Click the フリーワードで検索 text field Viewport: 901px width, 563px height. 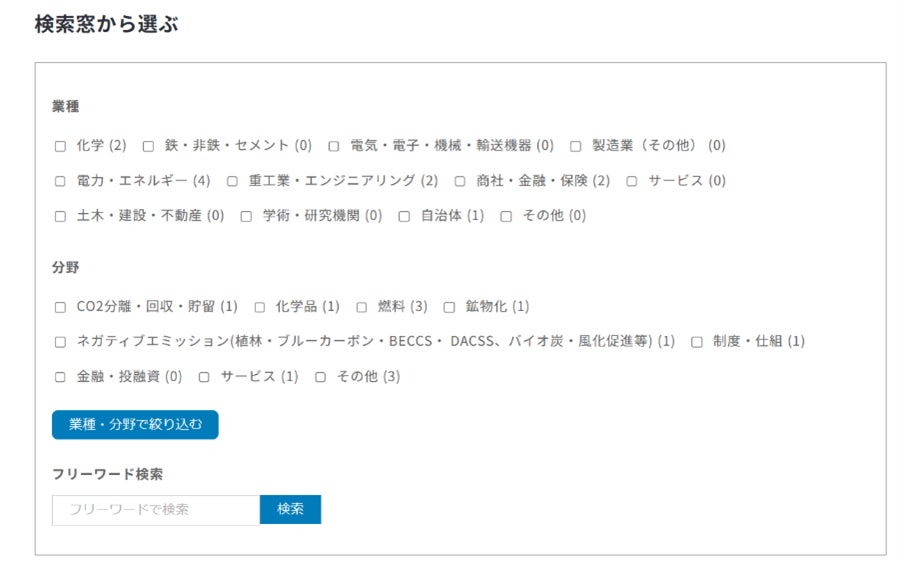tap(156, 510)
